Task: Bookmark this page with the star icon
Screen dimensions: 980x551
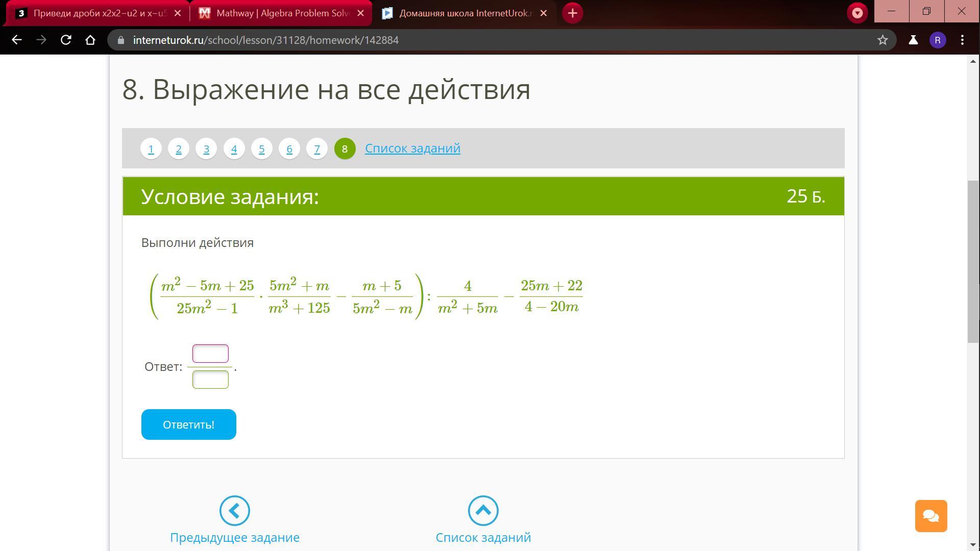Action: (883, 40)
